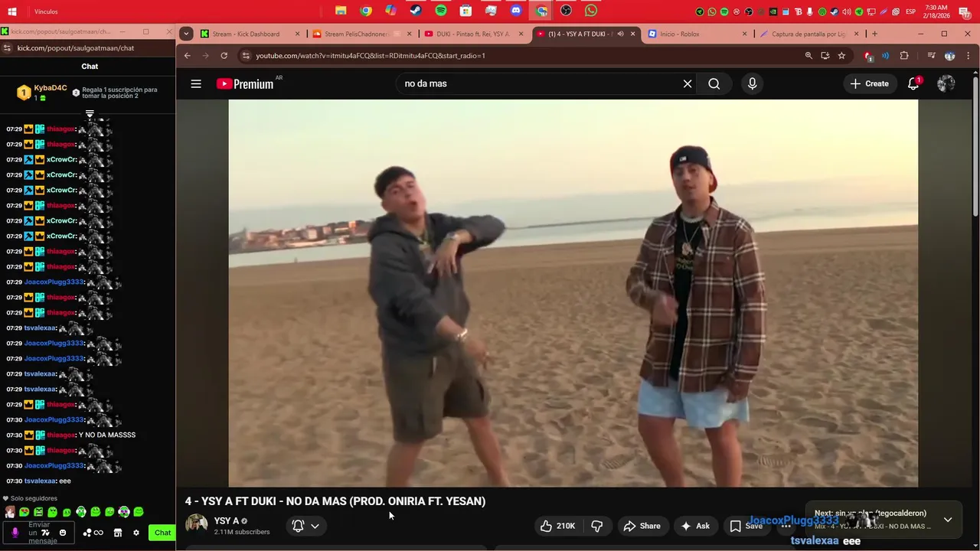
Task: Collapse the chat leaderboard panel toggle
Action: click(x=90, y=114)
